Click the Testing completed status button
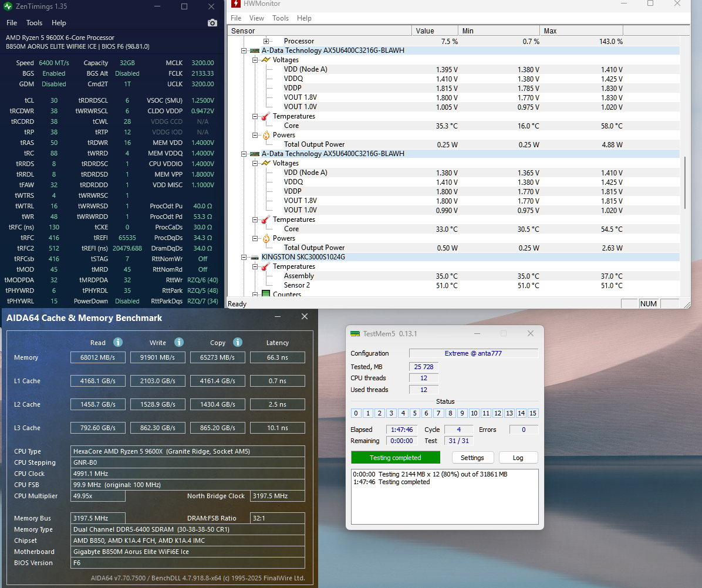The height and width of the screenshot is (588, 702). click(x=396, y=458)
